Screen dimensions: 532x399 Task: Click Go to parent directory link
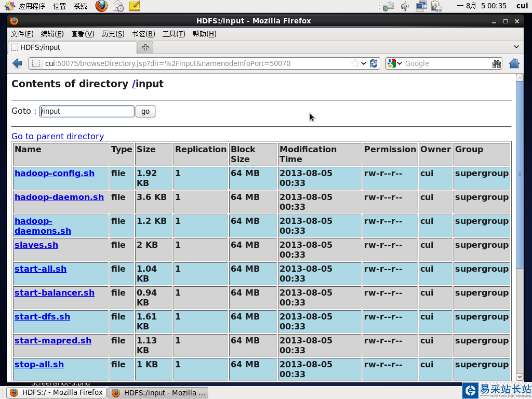58,136
